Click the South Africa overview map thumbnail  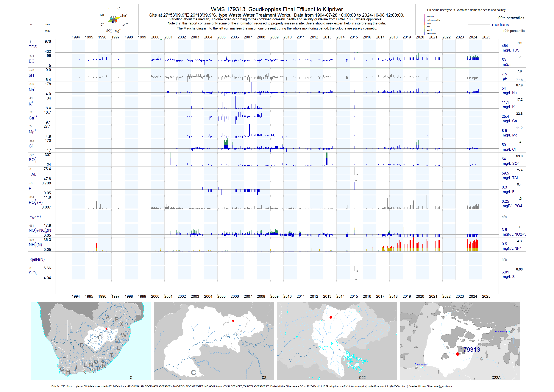click(x=91, y=341)
